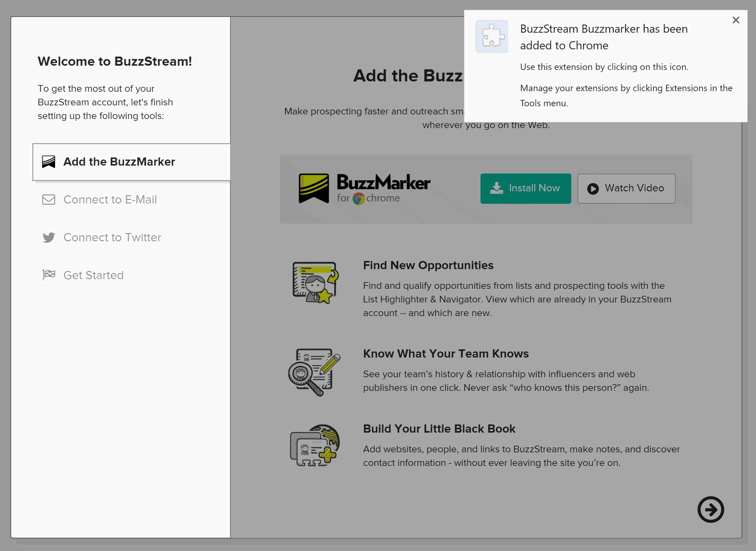The image size is (756, 551).
Task: Click the Know What Your Team Knows illustration
Action: click(x=314, y=372)
